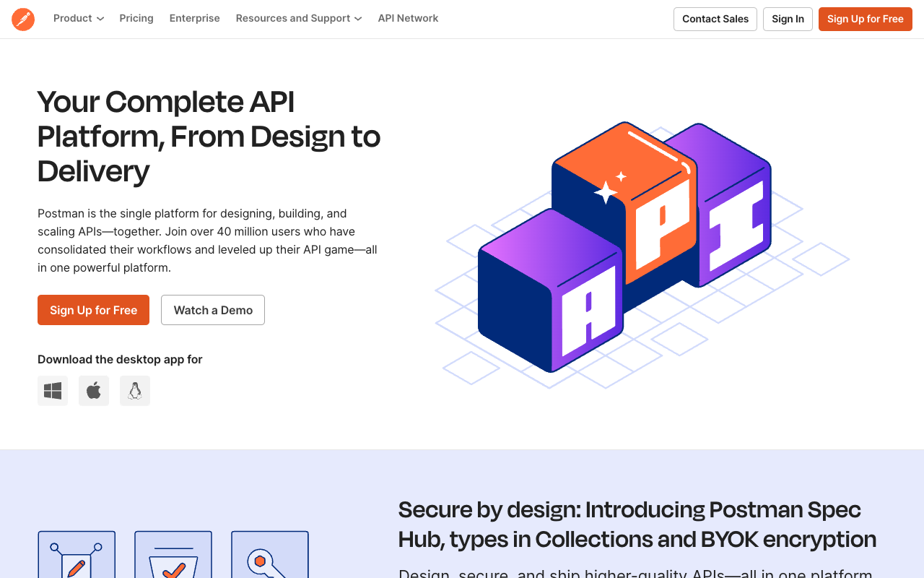The image size is (924, 578).
Task: Click the Spec Hub pencil illustration icon
Action: [77, 555]
